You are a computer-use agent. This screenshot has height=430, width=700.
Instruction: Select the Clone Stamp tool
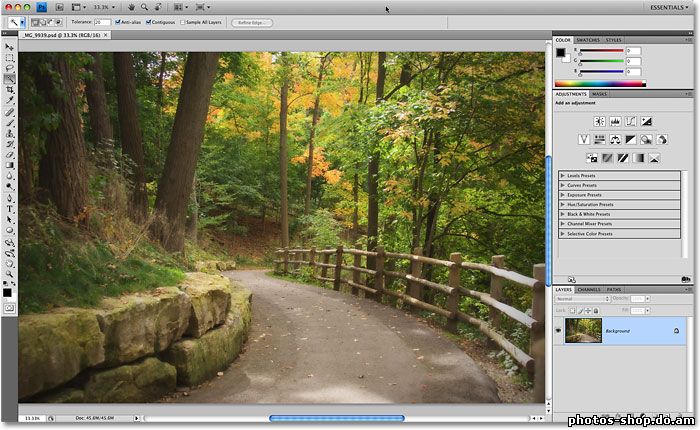click(x=9, y=134)
